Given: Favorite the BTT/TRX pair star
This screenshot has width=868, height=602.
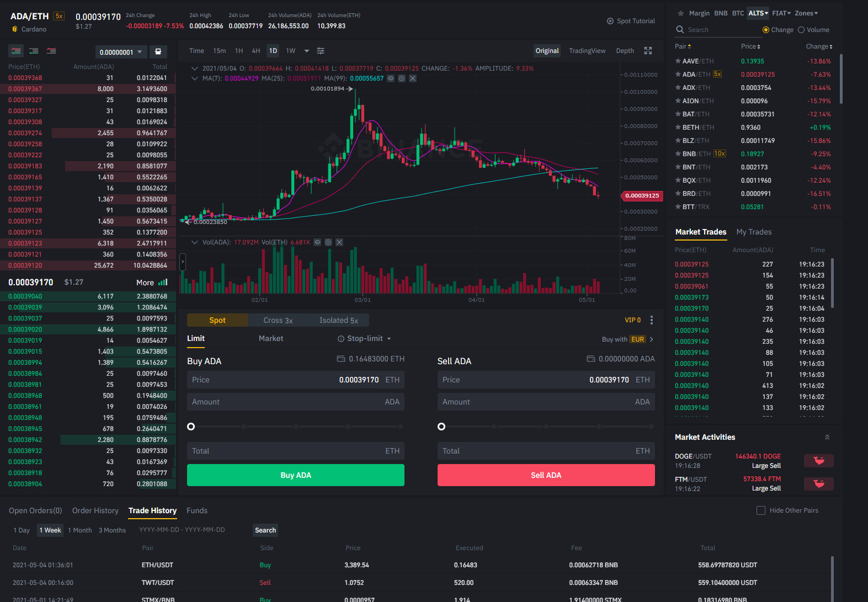Looking at the screenshot, I should (678, 207).
